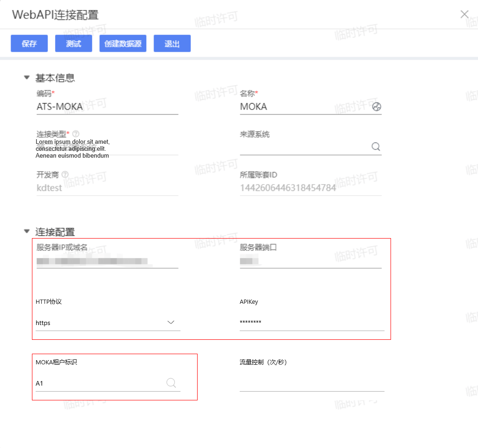The image size is (478, 448).
Task: Focus the 编码 field containing ATS-MOKA
Action: tap(106, 107)
